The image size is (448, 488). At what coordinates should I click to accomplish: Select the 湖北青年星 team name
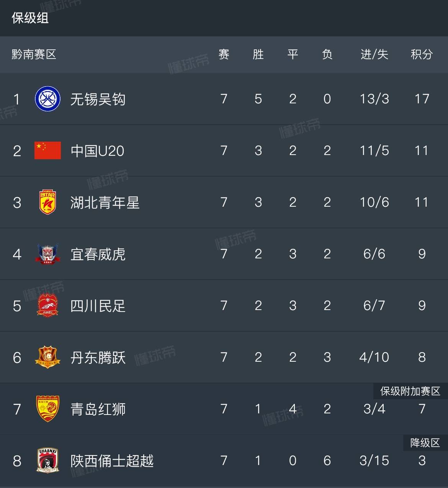click(105, 202)
